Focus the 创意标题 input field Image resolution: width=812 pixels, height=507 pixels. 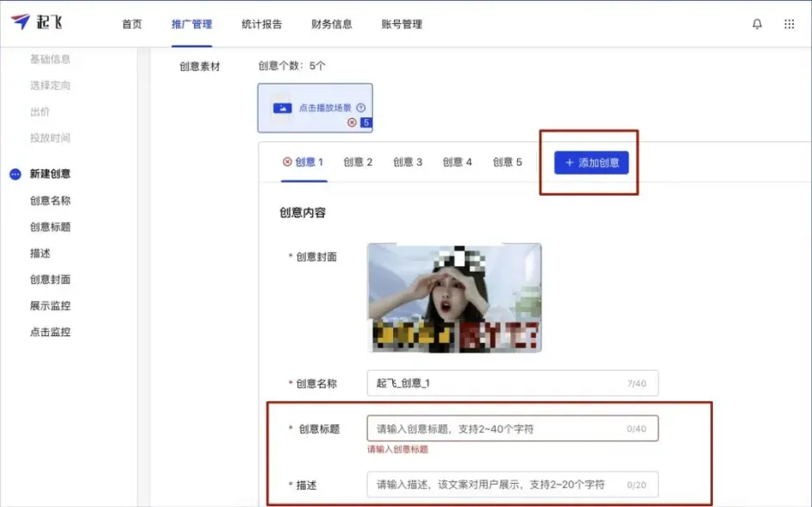[513, 429]
